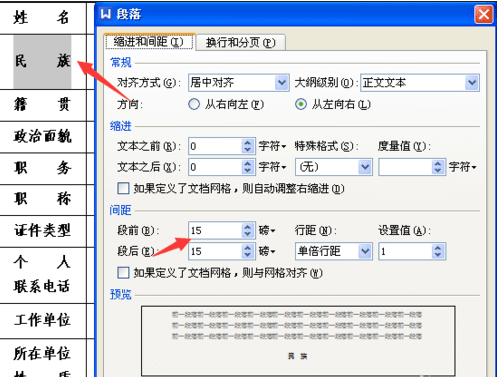Toggle 如果定义了文档网格，则自动调整右缩进 checkbox

123,188
